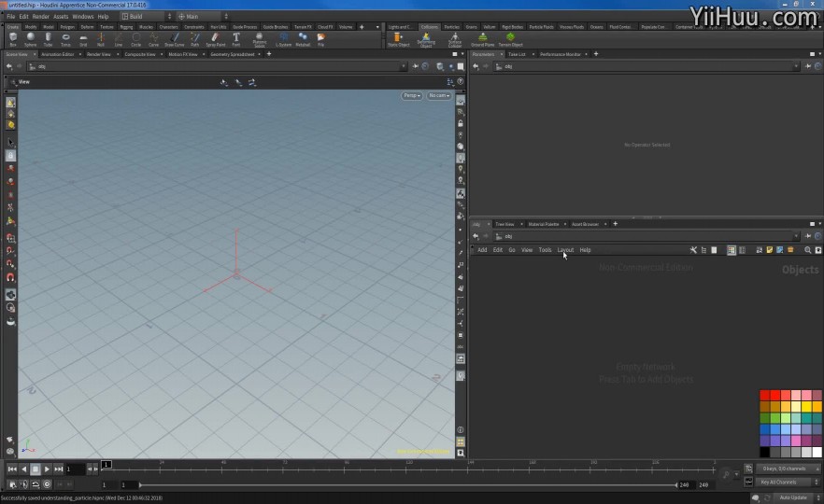Select the Spray Paint shelf tool
The width and height of the screenshot is (824, 504).
[216, 39]
